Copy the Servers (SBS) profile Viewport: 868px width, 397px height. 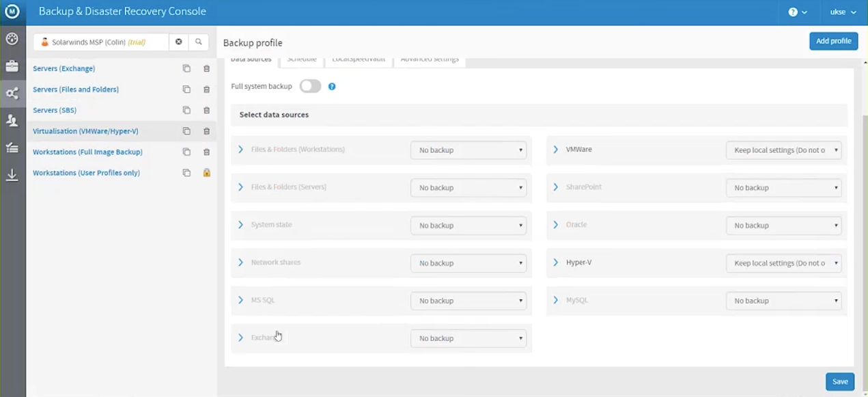(x=186, y=110)
